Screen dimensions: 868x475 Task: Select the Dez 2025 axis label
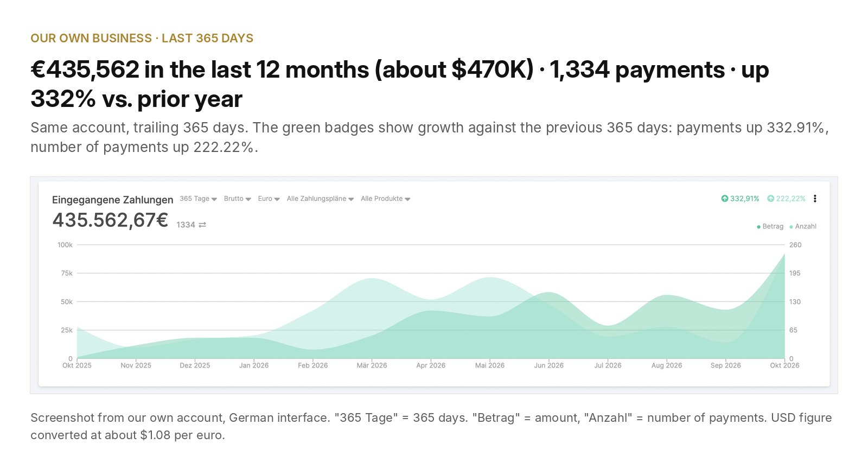click(x=195, y=365)
